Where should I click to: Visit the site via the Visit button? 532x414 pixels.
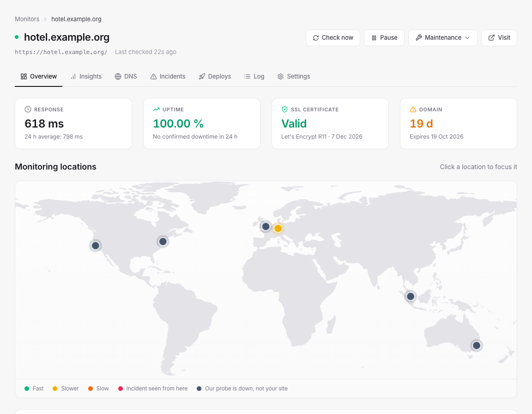pyautogui.click(x=499, y=38)
